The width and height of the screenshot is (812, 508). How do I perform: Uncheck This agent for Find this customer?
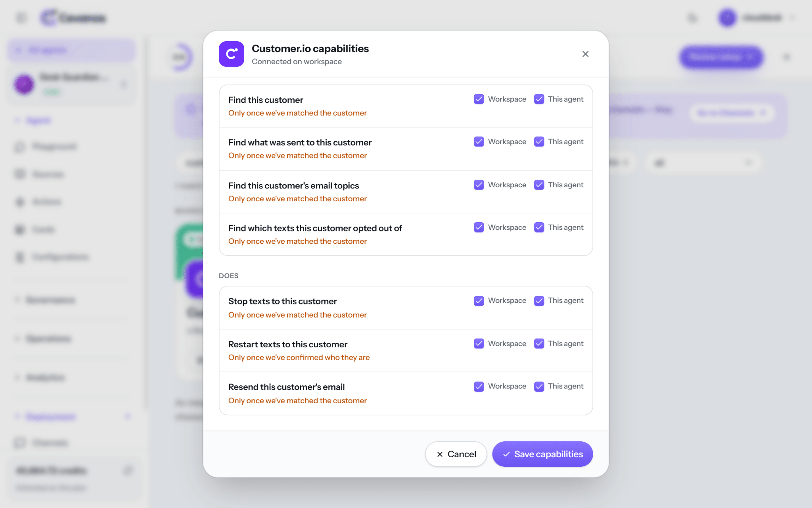(539, 99)
